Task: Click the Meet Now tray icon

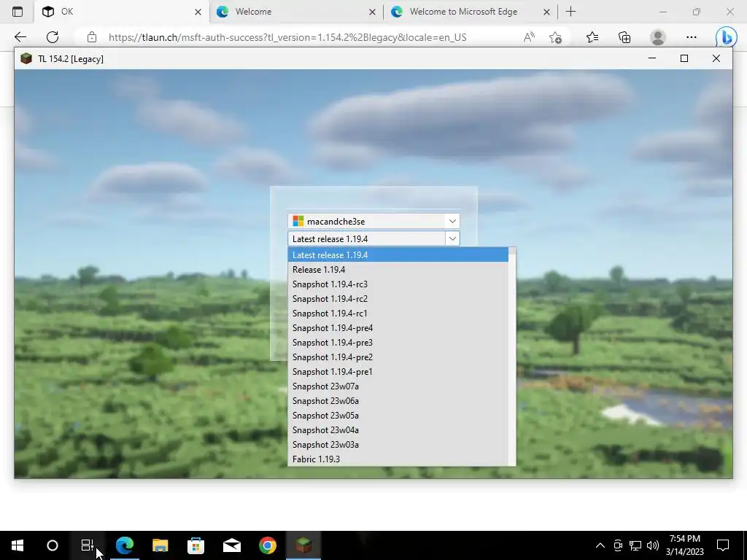Action: 618,545
